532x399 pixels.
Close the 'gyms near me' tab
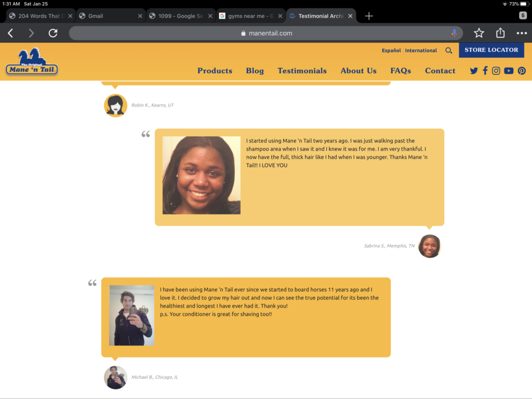tap(280, 16)
